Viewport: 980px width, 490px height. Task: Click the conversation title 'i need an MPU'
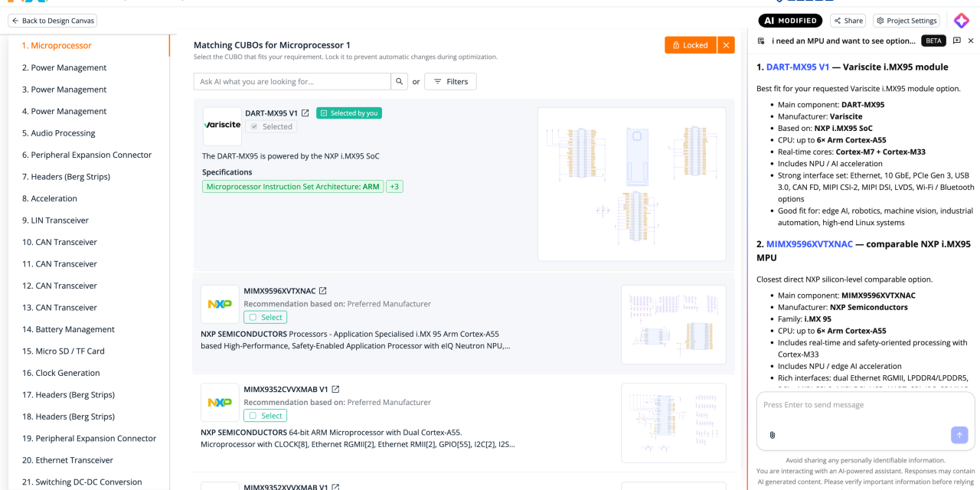(843, 41)
